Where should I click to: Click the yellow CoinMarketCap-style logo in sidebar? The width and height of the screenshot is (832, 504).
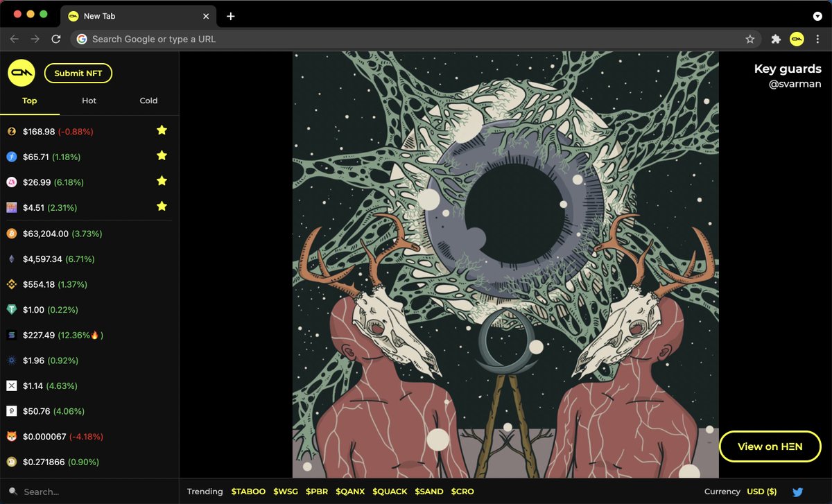coord(21,73)
